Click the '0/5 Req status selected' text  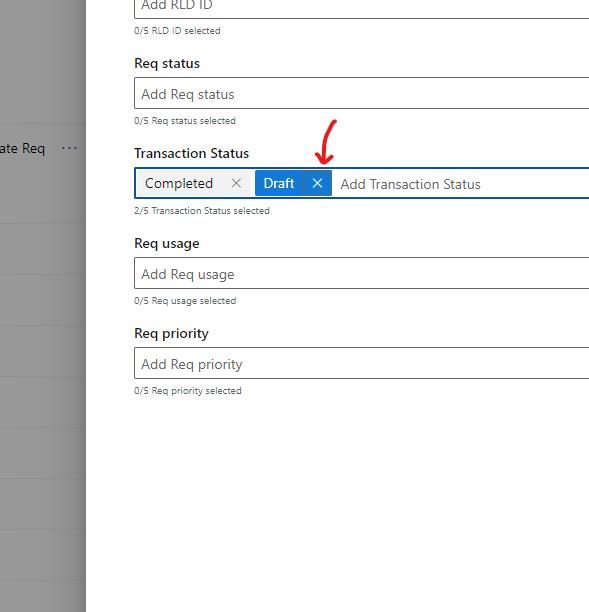(185, 121)
